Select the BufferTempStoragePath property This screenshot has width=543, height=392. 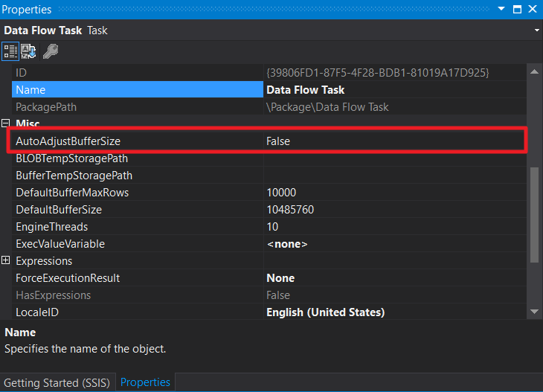point(138,176)
